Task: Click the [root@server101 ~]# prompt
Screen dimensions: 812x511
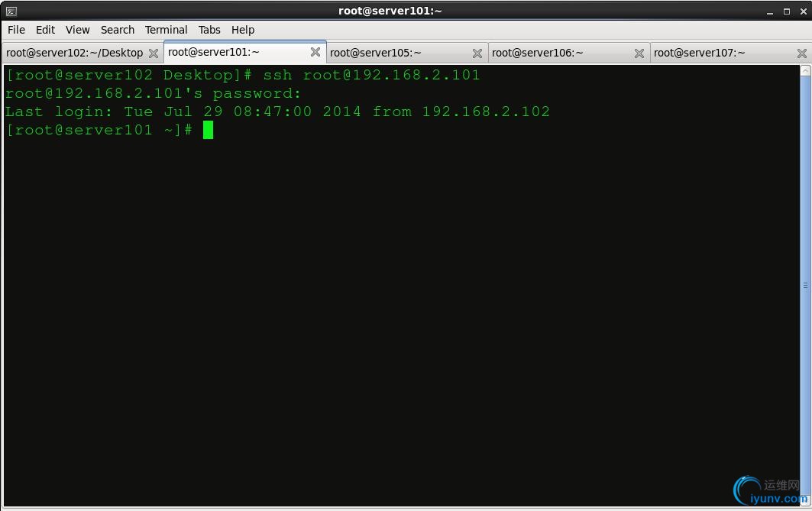Action: point(99,130)
